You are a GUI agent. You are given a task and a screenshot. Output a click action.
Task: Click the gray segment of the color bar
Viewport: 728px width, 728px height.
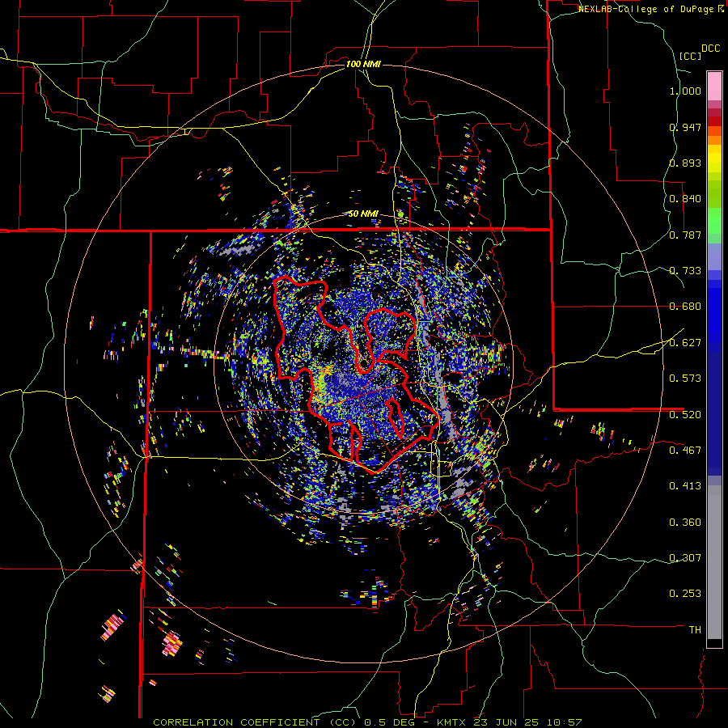coord(714,562)
